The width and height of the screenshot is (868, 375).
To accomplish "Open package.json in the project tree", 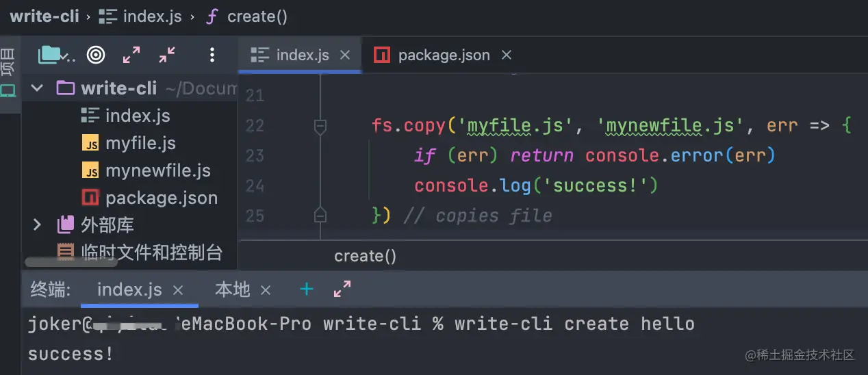I will (x=162, y=198).
